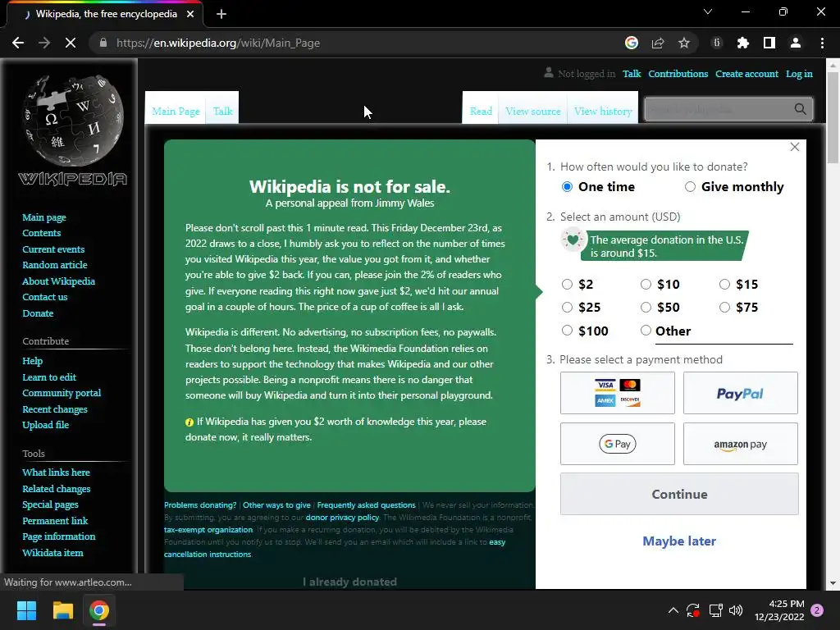Close the Wikipedia browser tab
The height and width of the screenshot is (630, 840).
[190, 14]
